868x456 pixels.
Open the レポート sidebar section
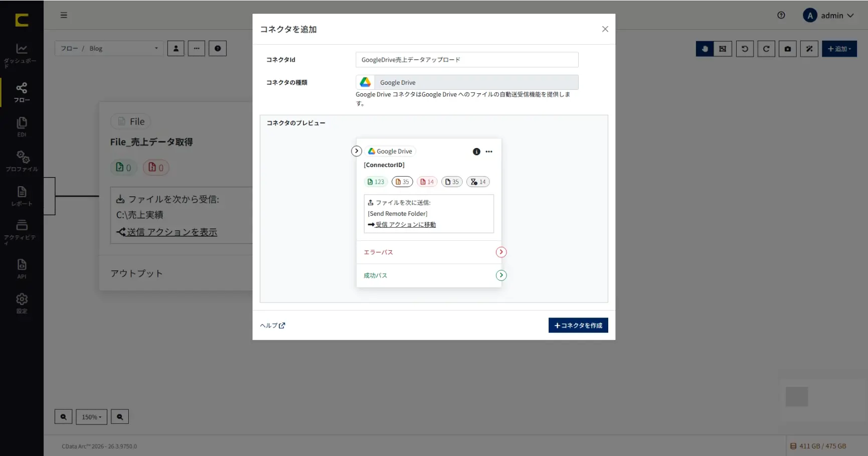click(x=22, y=196)
